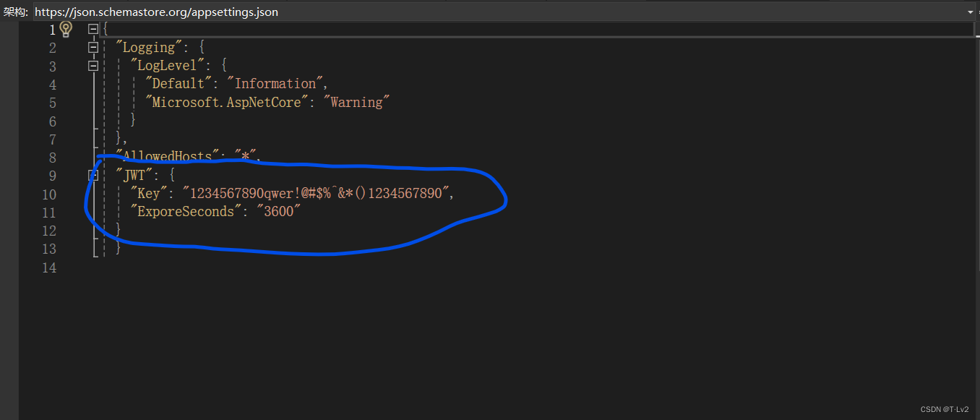Click the "Logging" key text
Screen dimensions: 980x420
pos(150,48)
